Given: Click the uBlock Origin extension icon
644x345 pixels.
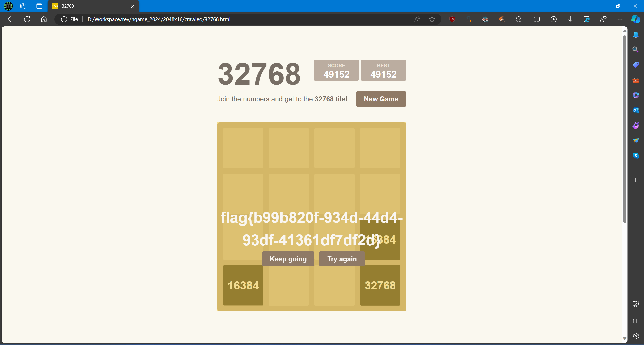Looking at the screenshot, I should click(452, 19).
